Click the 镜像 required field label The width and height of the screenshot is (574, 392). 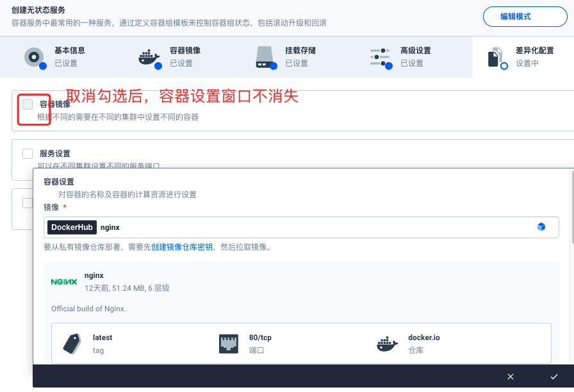pos(51,207)
